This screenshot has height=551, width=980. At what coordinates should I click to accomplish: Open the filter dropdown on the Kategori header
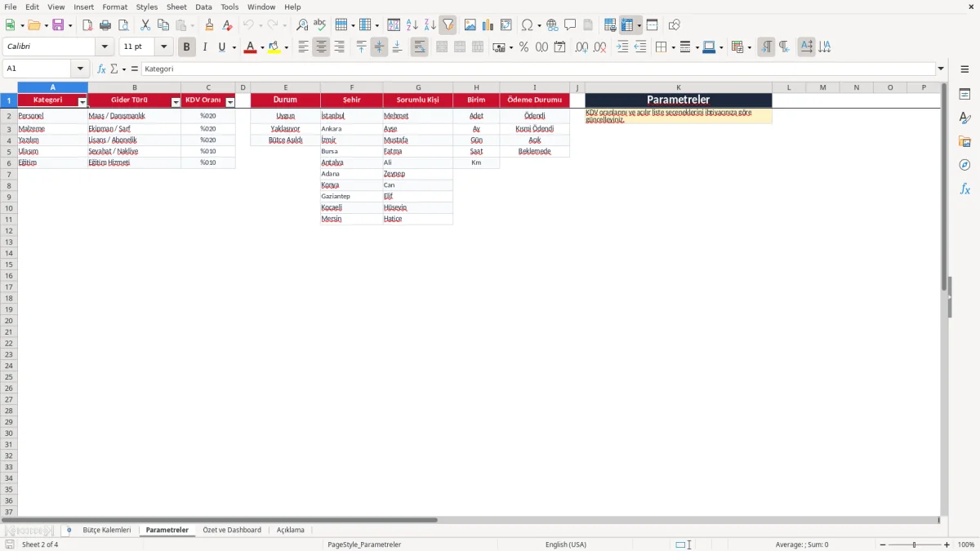pos(82,102)
